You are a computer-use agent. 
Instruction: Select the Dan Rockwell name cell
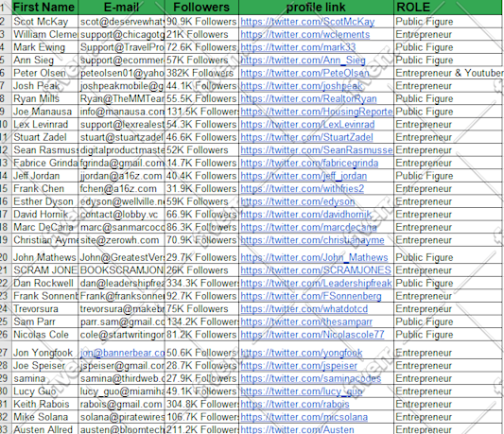pyautogui.click(x=45, y=284)
